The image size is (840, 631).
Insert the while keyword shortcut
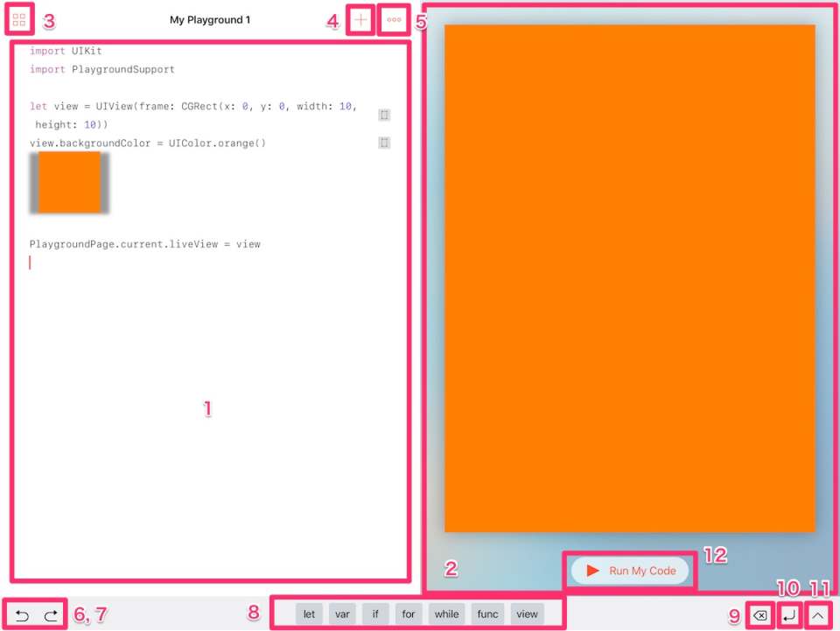[446, 613]
